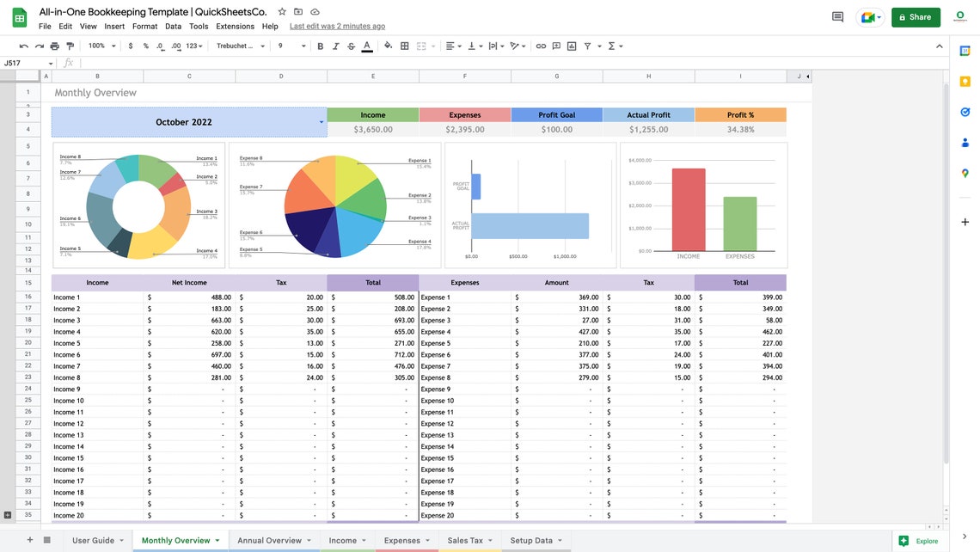Image resolution: width=980 pixels, height=552 pixels.
Task: Insert a comment using the comment icon
Action: pos(555,45)
